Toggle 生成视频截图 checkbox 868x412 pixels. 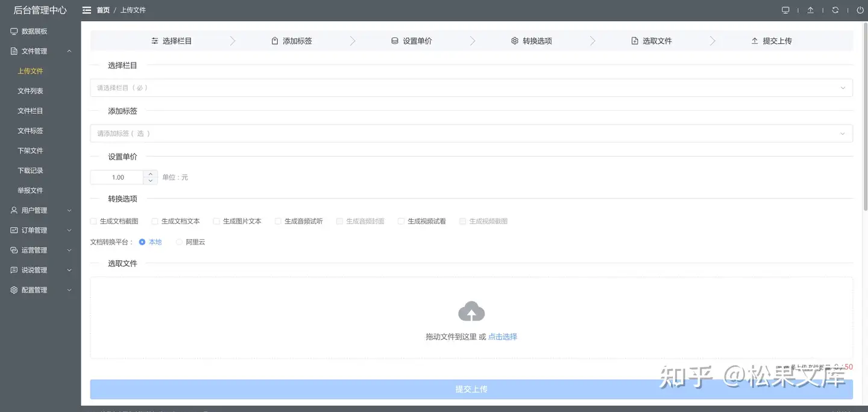tap(462, 221)
